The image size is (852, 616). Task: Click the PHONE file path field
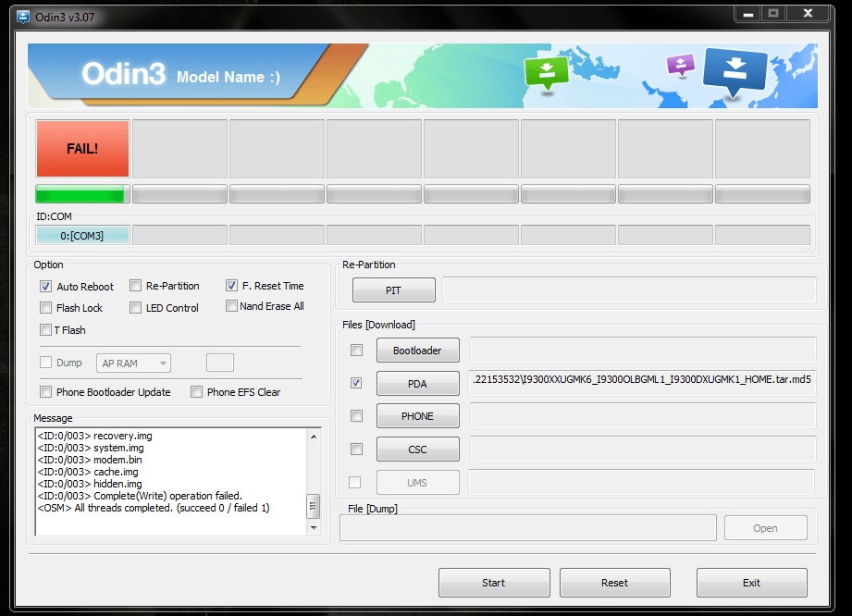coord(643,415)
